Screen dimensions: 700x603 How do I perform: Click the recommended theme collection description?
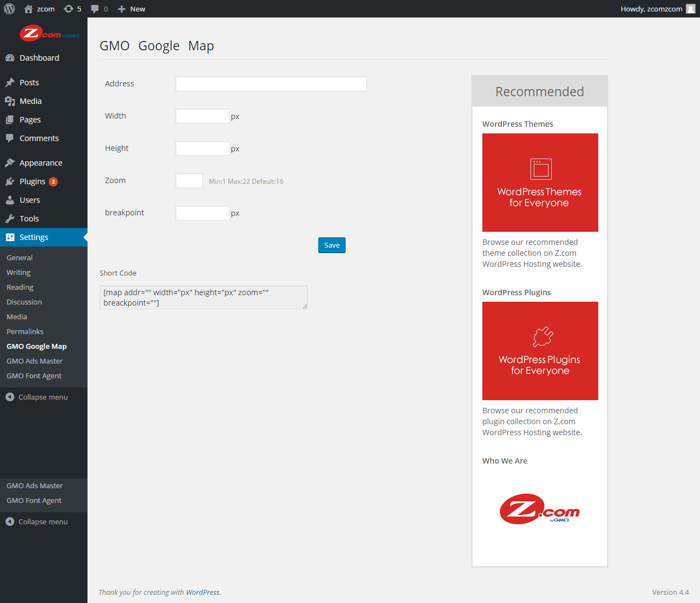coord(532,253)
